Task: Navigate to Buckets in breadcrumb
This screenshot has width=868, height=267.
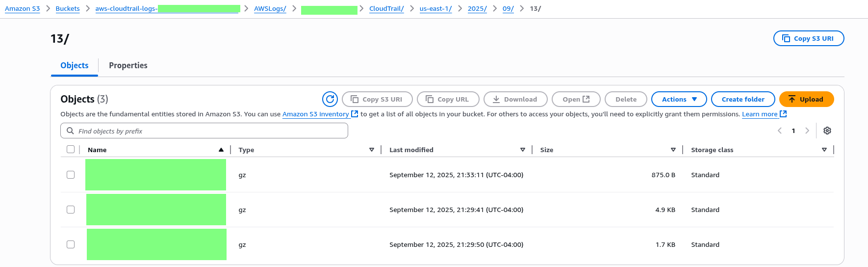Action: coord(68,9)
